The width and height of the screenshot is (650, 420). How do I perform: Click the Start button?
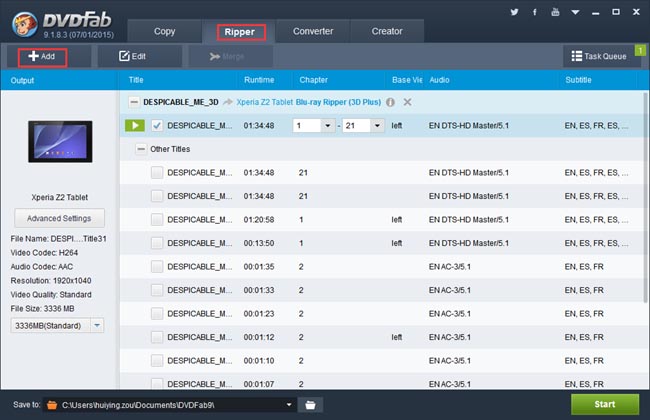click(x=605, y=404)
